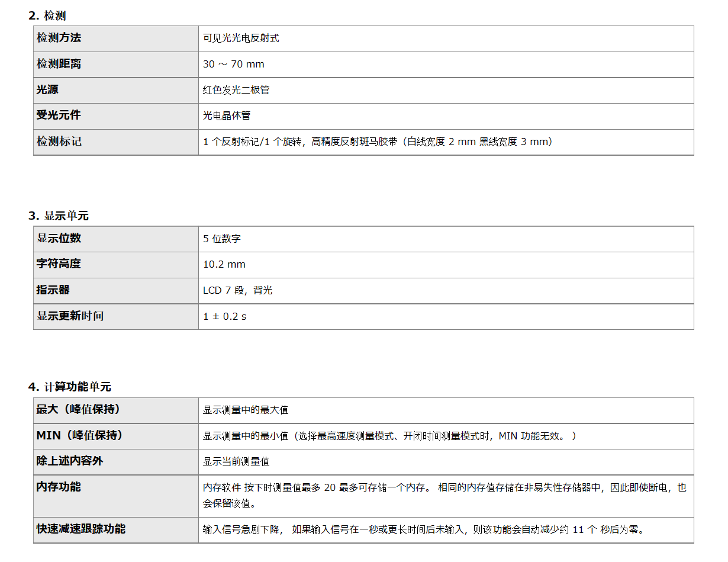Click the '检测距离' row label
Viewport: 728px width, 562px height.
click(x=59, y=64)
